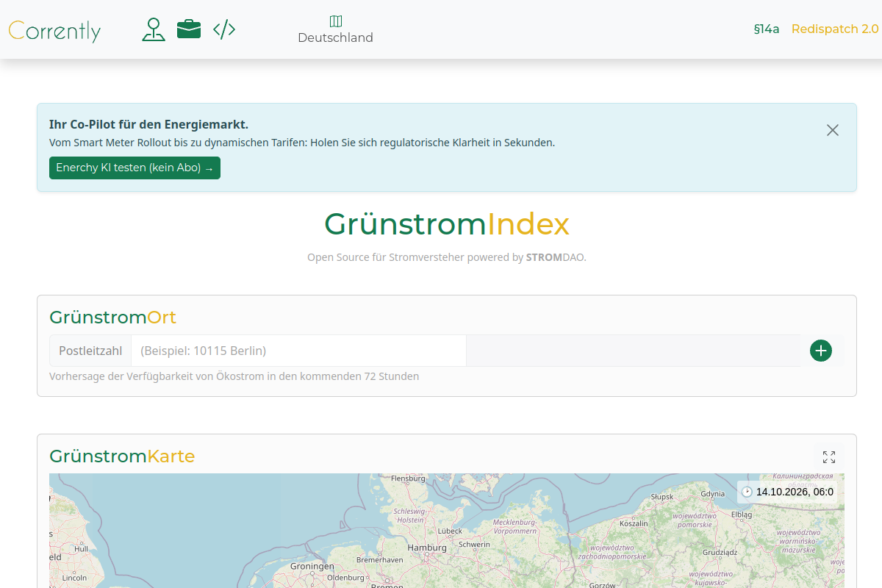Image resolution: width=882 pixels, height=588 pixels.
Task: Click Gdynia label on the map
Action: pyautogui.click(x=713, y=494)
